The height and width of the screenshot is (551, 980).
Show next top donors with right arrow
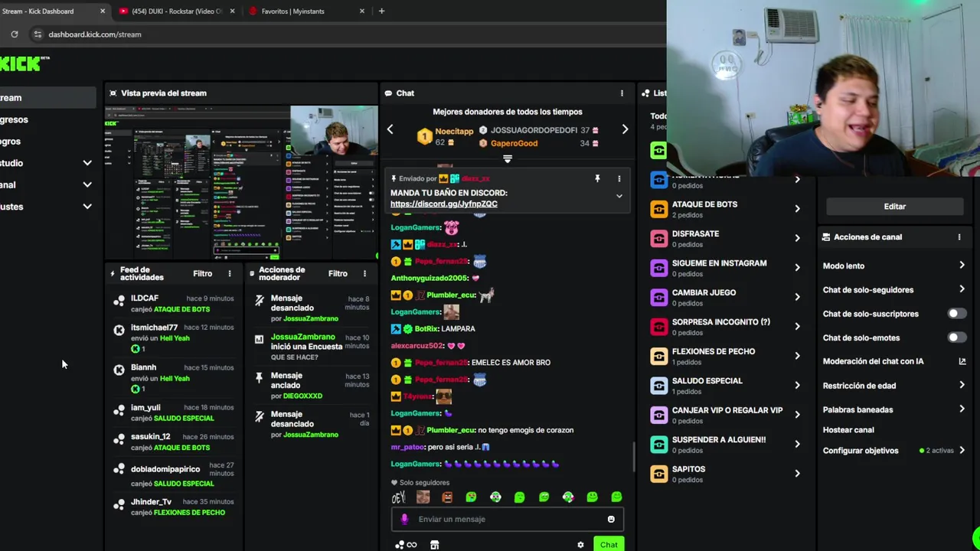click(x=625, y=129)
